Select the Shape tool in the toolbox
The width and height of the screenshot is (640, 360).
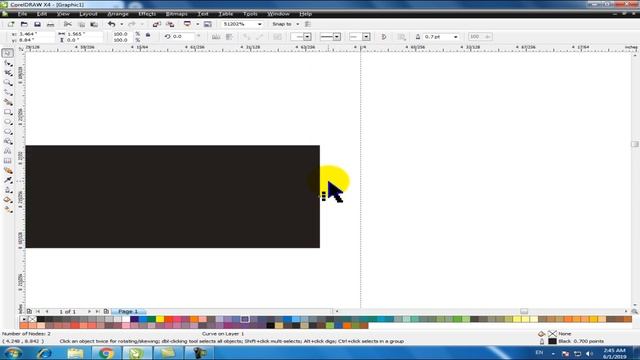(x=8, y=63)
